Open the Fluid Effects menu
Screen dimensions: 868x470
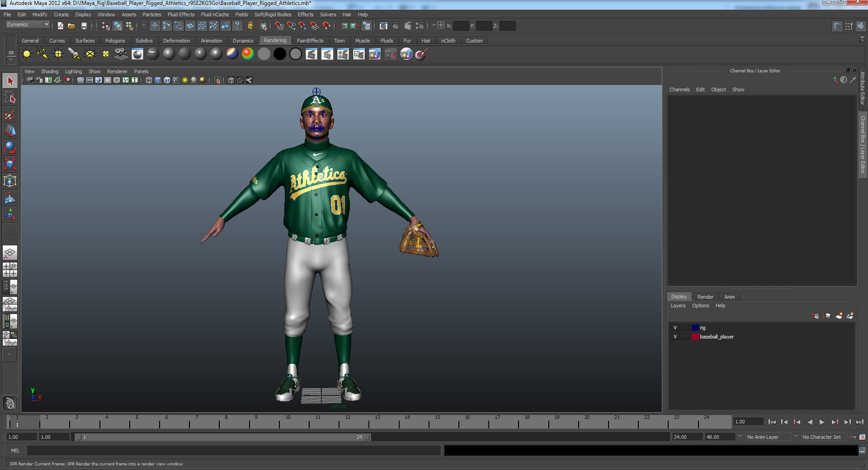[181, 14]
